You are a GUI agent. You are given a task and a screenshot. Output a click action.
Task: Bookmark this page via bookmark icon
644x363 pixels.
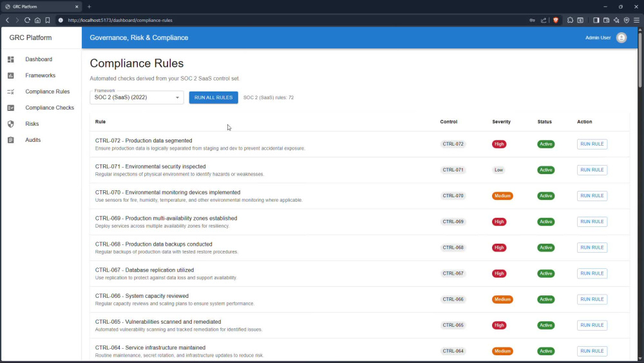pos(48,20)
